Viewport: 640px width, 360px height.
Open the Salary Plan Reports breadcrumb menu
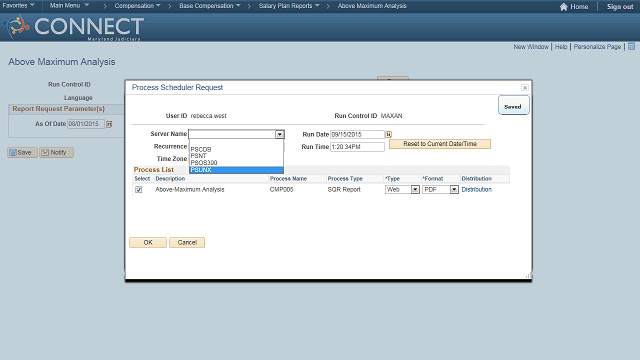click(289, 6)
